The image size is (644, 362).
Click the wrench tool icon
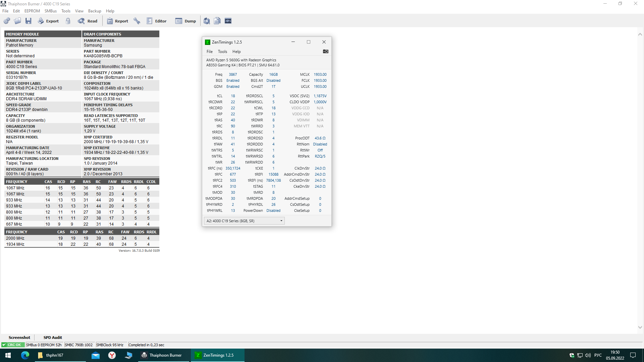click(137, 21)
